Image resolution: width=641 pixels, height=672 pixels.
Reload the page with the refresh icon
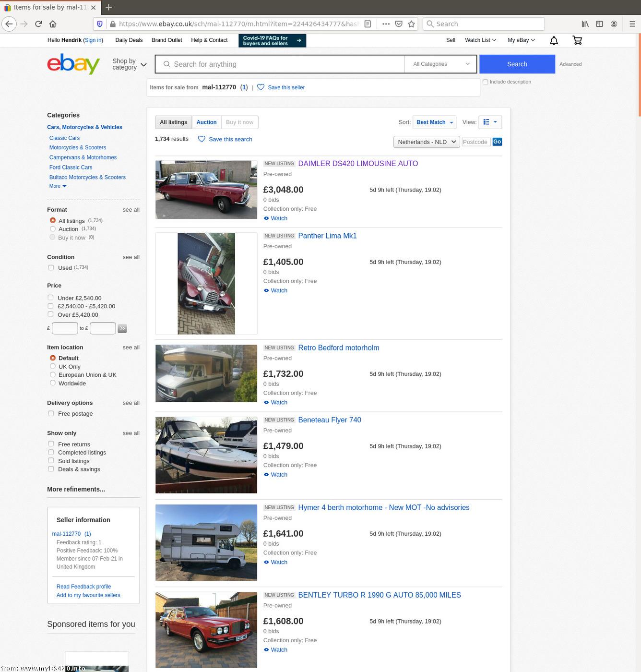(x=38, y=24)
